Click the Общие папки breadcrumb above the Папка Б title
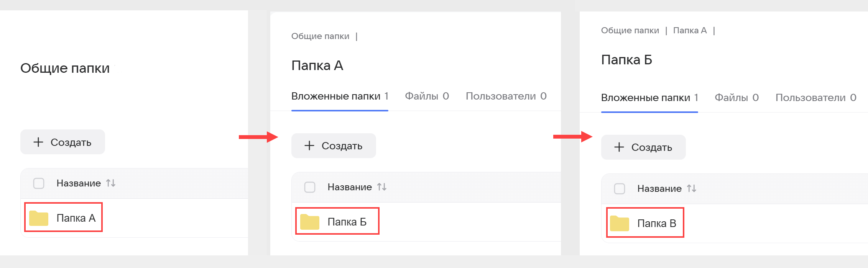This screenshot has height=268, width=868. pyautogui.click(x=630, y=31)
